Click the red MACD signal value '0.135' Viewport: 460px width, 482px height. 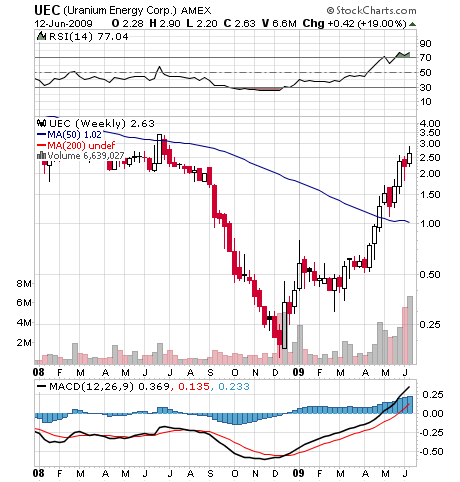(x=194, y=387)
